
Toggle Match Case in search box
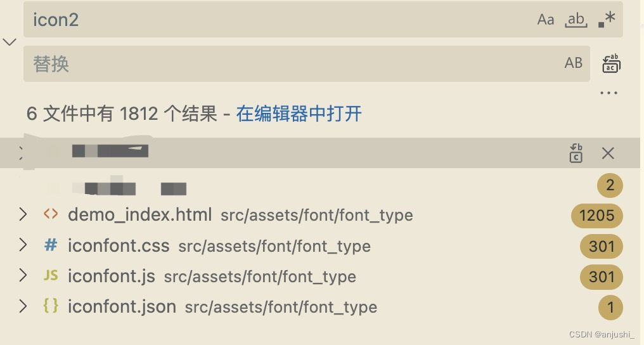[546, 19]
